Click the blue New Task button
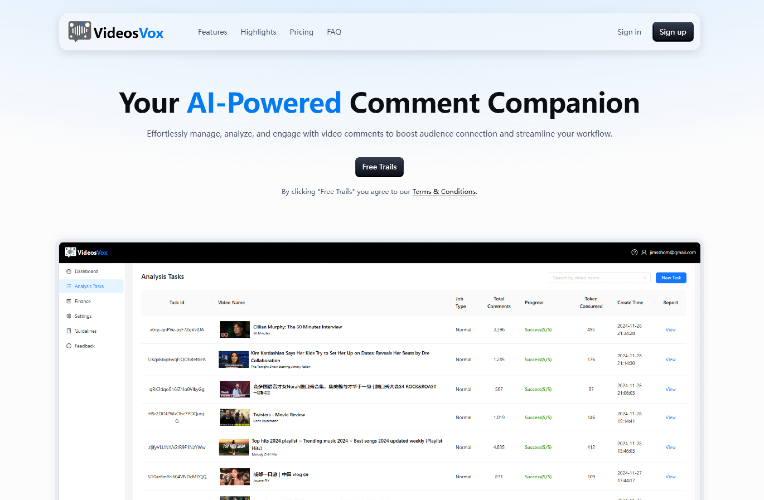 (671, 278)
